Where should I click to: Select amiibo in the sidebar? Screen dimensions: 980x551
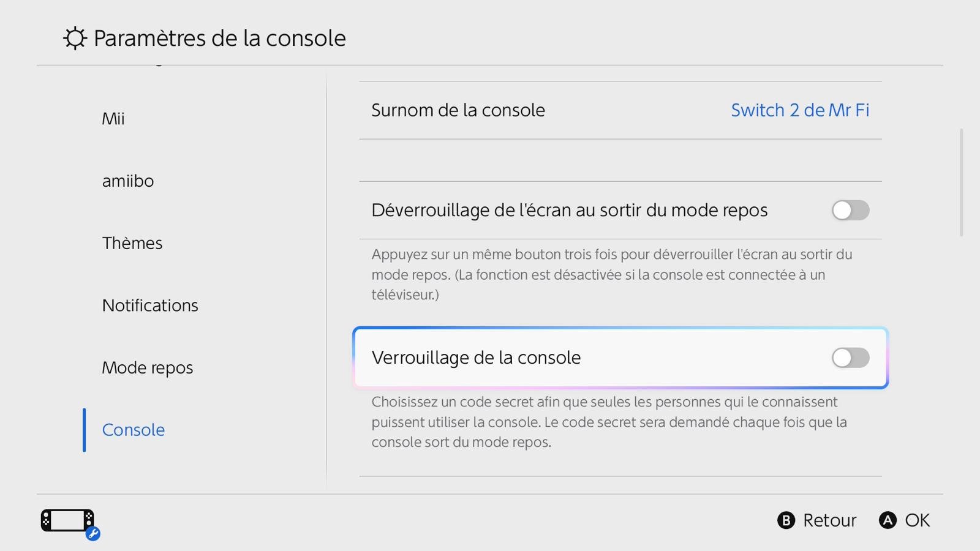pyautogui.click(x=128, y=181)
